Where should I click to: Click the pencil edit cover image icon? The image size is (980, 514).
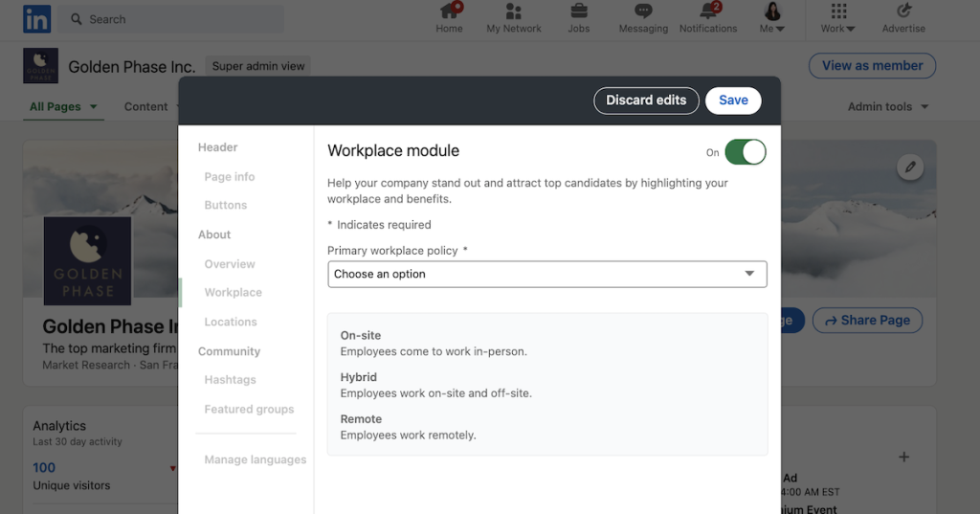pos(910,167)
